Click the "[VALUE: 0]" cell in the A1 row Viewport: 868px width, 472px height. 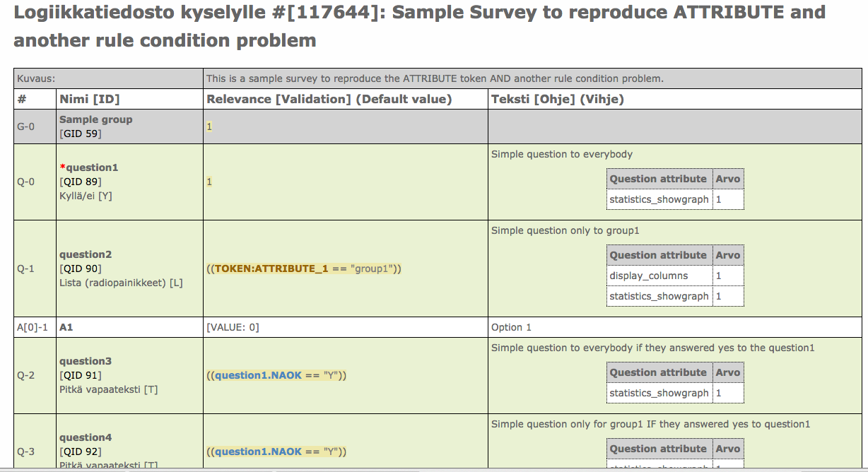(x=233, y=327)
